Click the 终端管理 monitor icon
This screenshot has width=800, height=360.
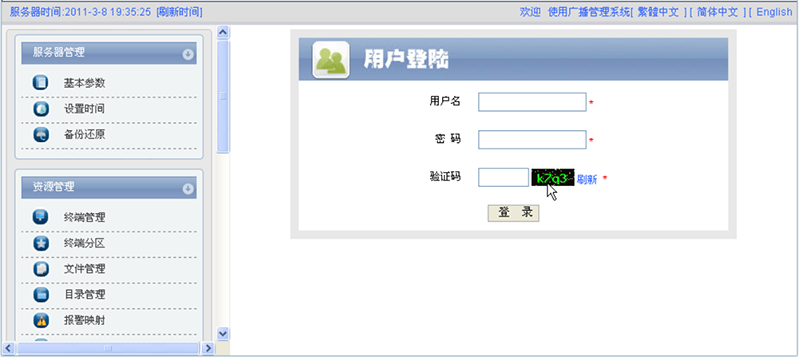tap(40, 217)
